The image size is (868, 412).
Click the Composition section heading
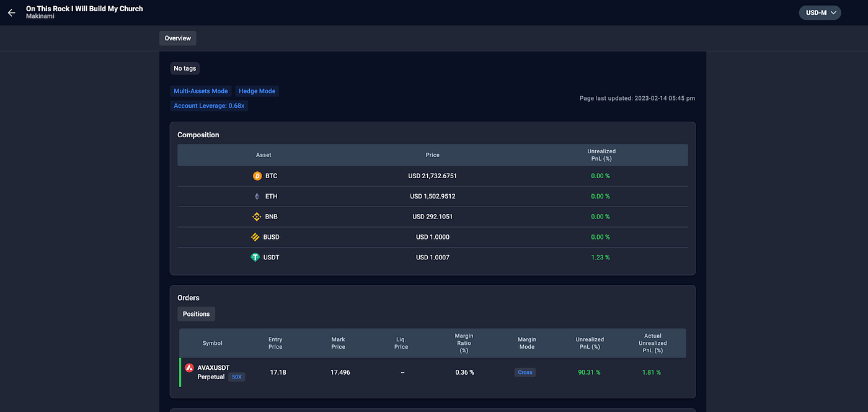pos(198,135)
